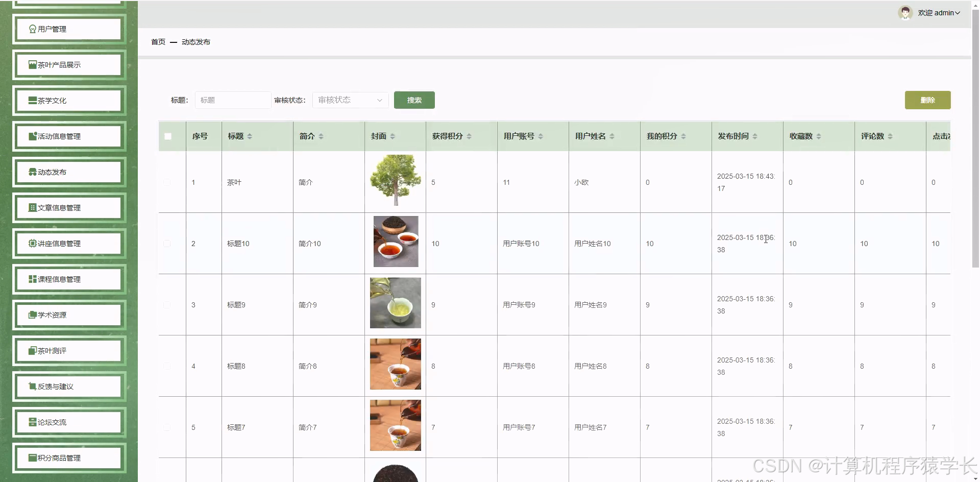Click the admin avatar icon
Image resolution: width=980 pixels, height=482 pixels.
(x=905, y=13)
